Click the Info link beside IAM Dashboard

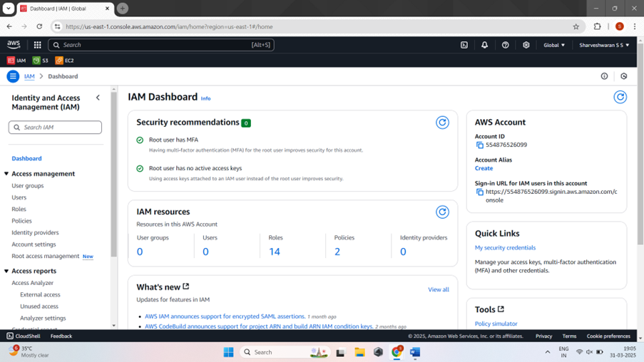(x=206, y=98)
